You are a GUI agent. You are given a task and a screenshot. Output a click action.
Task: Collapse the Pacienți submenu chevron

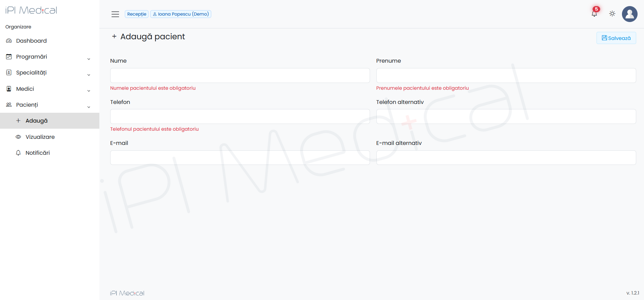pyautogui.click(x=89, y=107)
